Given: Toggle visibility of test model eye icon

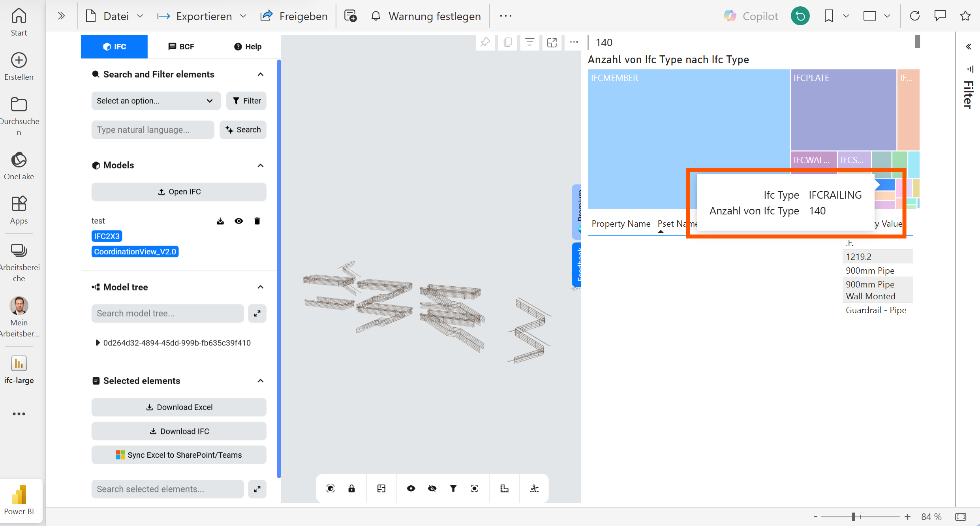Looking at the screenshot, I should 239,220.
